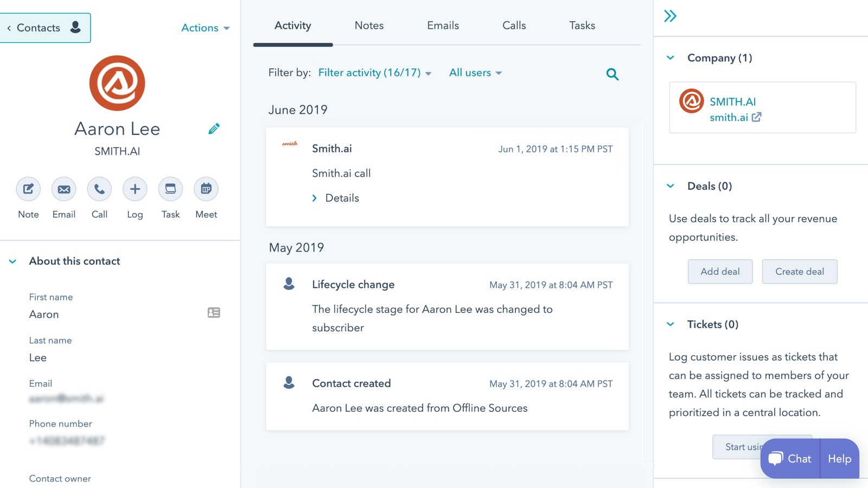Create a note for Aaron Lee
The image size is (868, 488).
(28, 189)
